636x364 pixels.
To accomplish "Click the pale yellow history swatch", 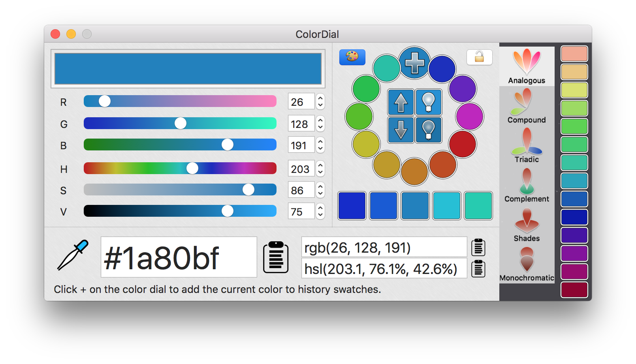I will [574, 90].
